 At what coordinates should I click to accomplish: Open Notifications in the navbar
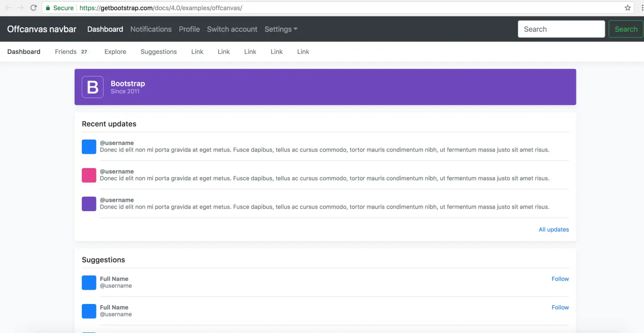pyautogui.click(x=151, y=29)
